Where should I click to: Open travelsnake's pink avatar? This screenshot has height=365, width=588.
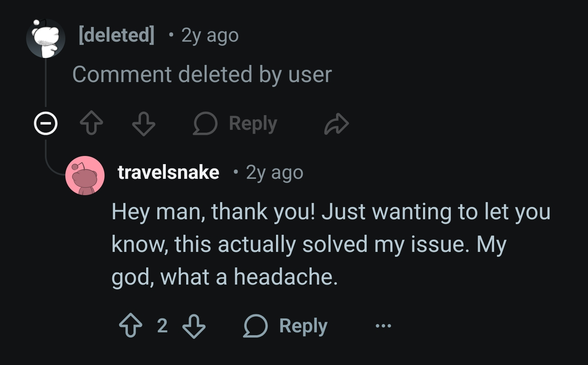pyautogui.click(x=85, y=176)
